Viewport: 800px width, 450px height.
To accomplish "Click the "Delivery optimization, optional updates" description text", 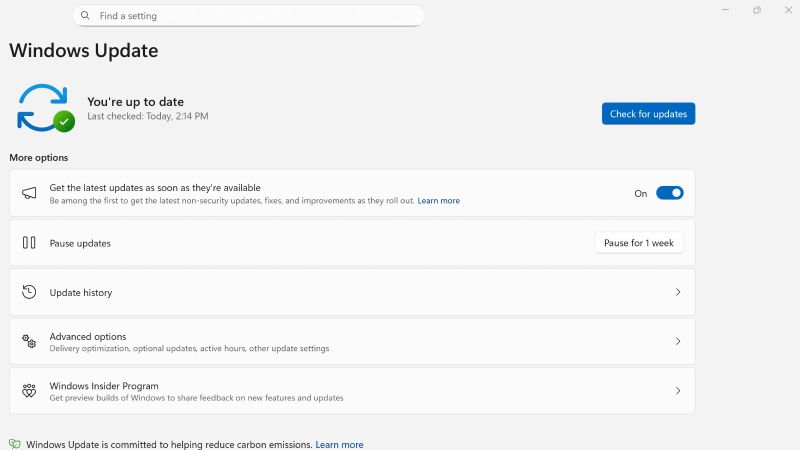I will pos(189,348).
